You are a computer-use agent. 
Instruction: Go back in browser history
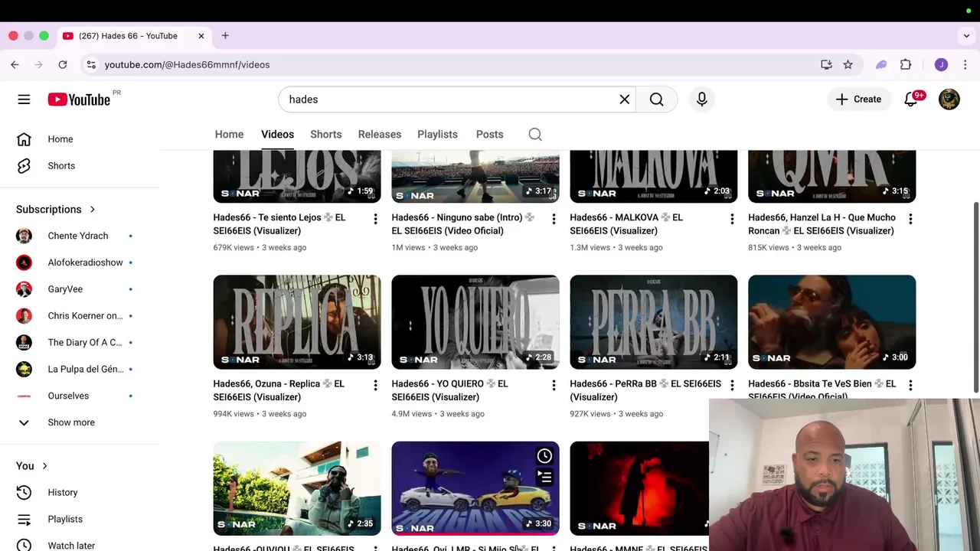(15, 65)
